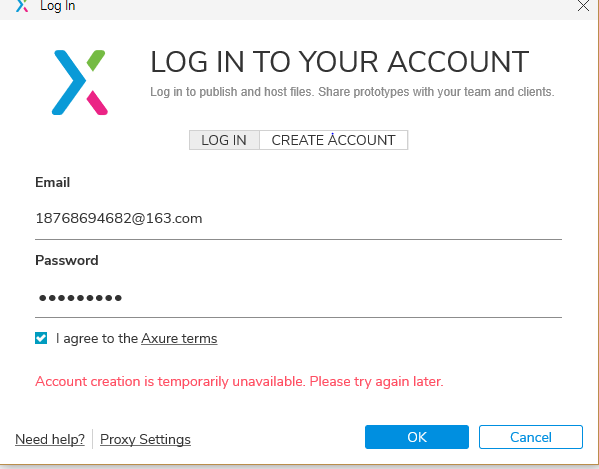Open the Axure terms link

pyautogui.click(x=179, y=339)
